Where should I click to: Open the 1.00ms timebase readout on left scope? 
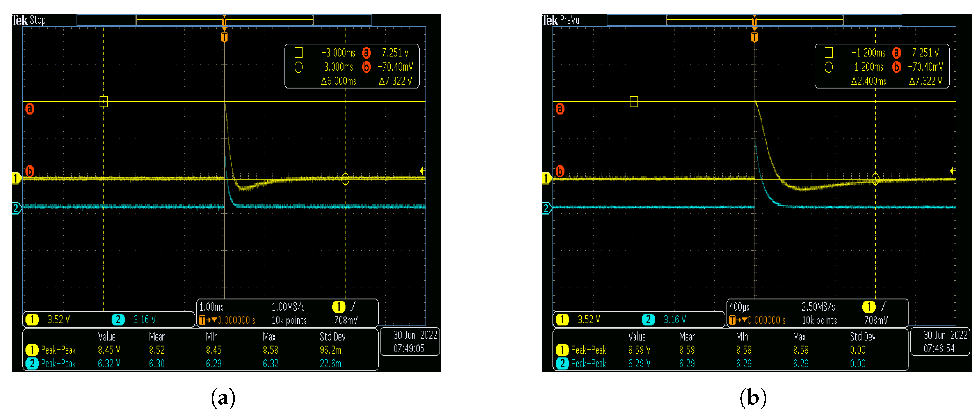pyautogui.click(x=212, y=307)
